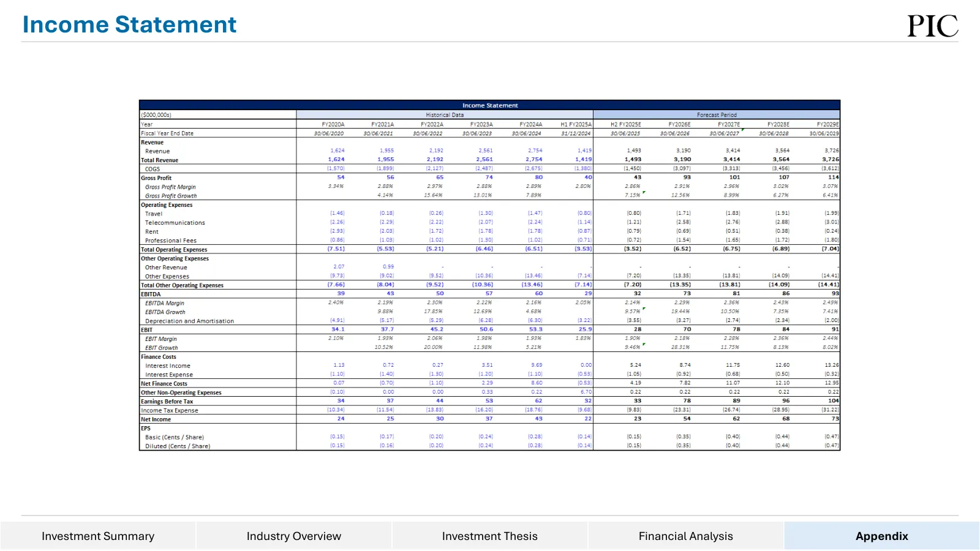The image size is (980, 551).
Task: Select the Other Revenue row label
Action: click(x=166, y=268)
